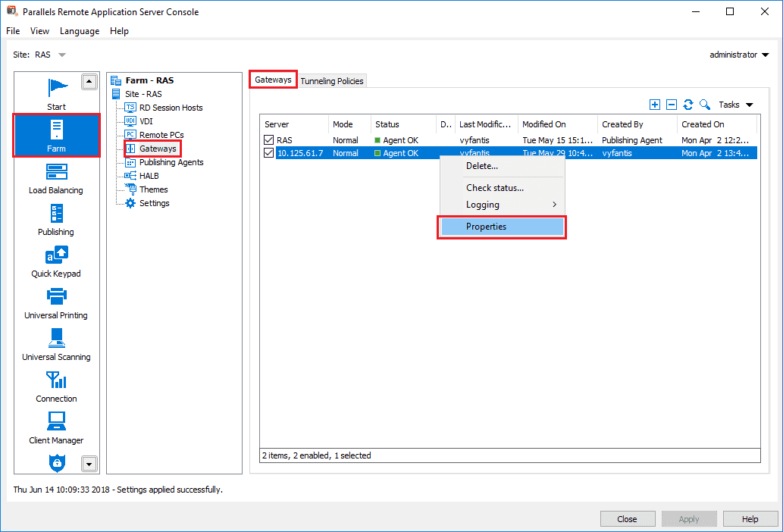This screenshot has width=783, height=532.
Task: Sort by the Created On column header
Action: (x=717, y=124)
